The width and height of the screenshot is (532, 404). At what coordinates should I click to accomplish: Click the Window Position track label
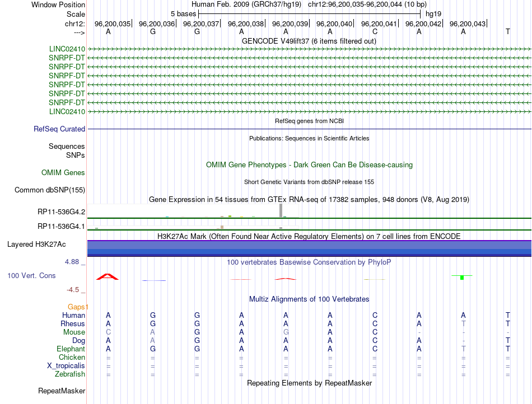[x=58, y=4]
